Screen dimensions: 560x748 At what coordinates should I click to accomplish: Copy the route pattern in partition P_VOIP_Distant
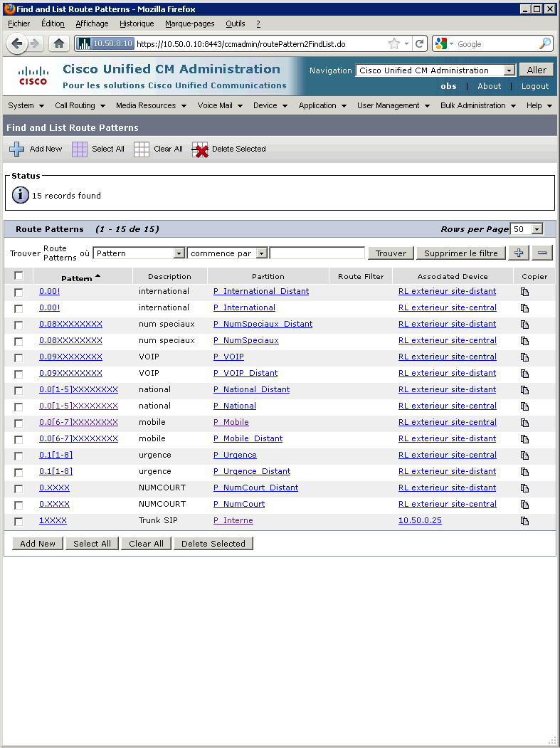point(524,374)
